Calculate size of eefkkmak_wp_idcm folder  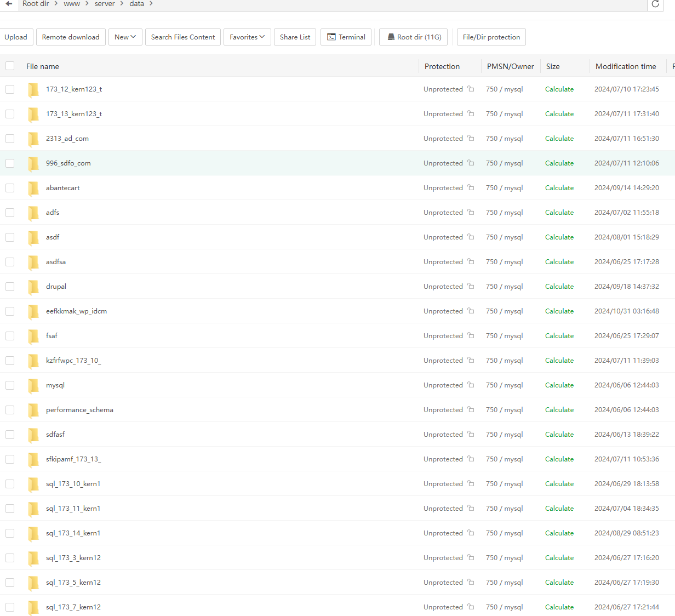click(559, 311)
